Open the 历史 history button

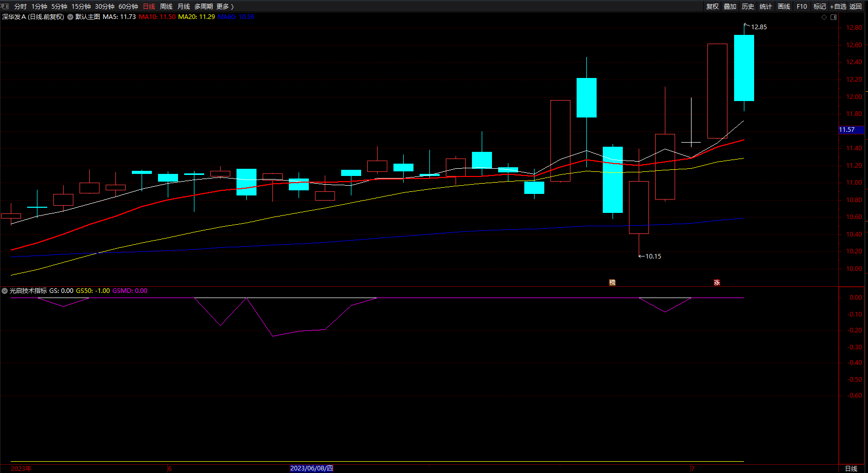[748, 7]
